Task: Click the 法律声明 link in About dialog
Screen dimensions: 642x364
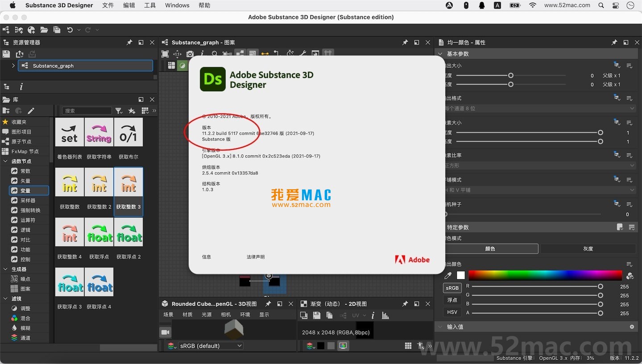Action: (256, 257)
